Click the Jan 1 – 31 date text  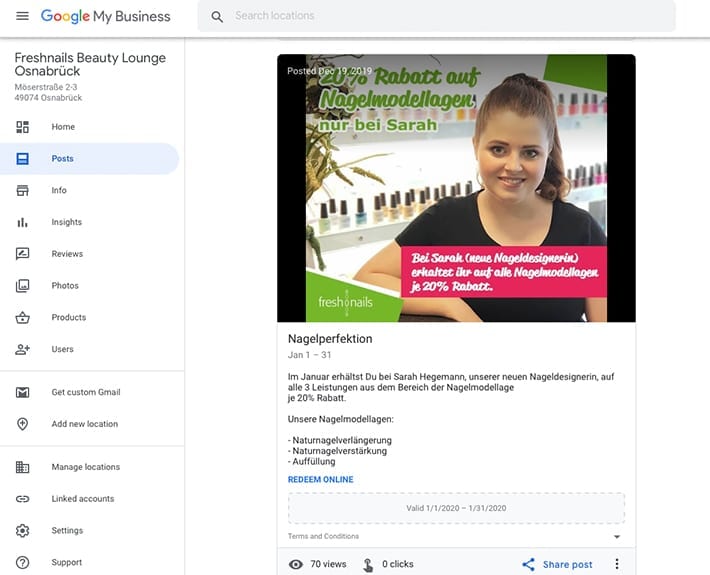(x=309, y=355)
